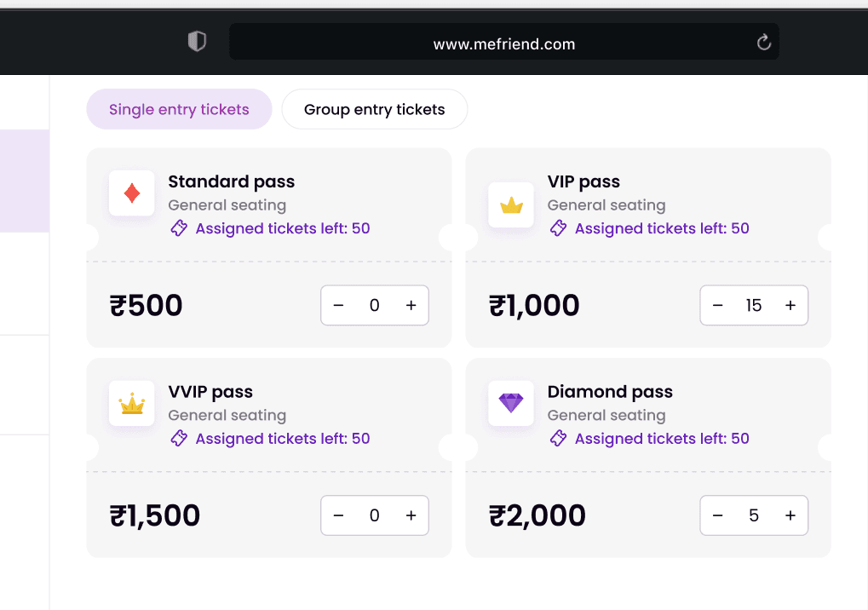Click the ticket icon under Standard pass
Viewport: 868px width, 610px height.
pos(179,228)
